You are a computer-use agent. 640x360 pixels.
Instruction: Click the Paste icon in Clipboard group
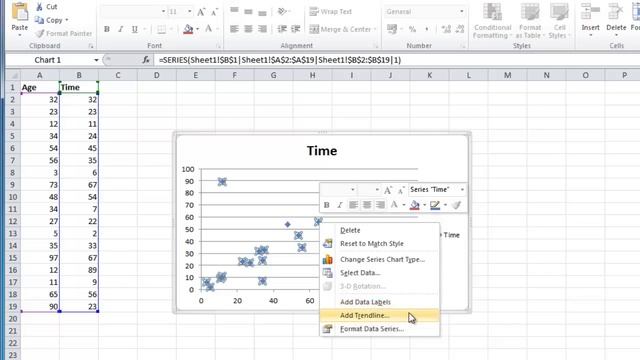[19, 12]
